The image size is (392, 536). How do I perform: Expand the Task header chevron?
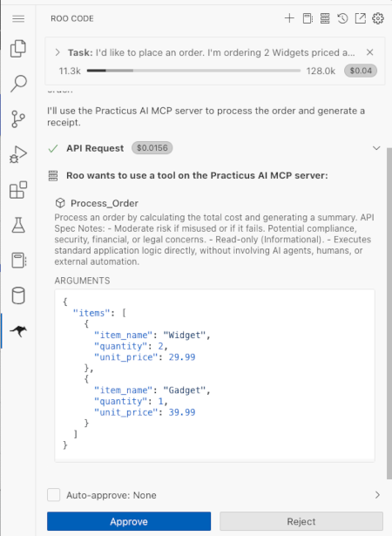(57, 52)
